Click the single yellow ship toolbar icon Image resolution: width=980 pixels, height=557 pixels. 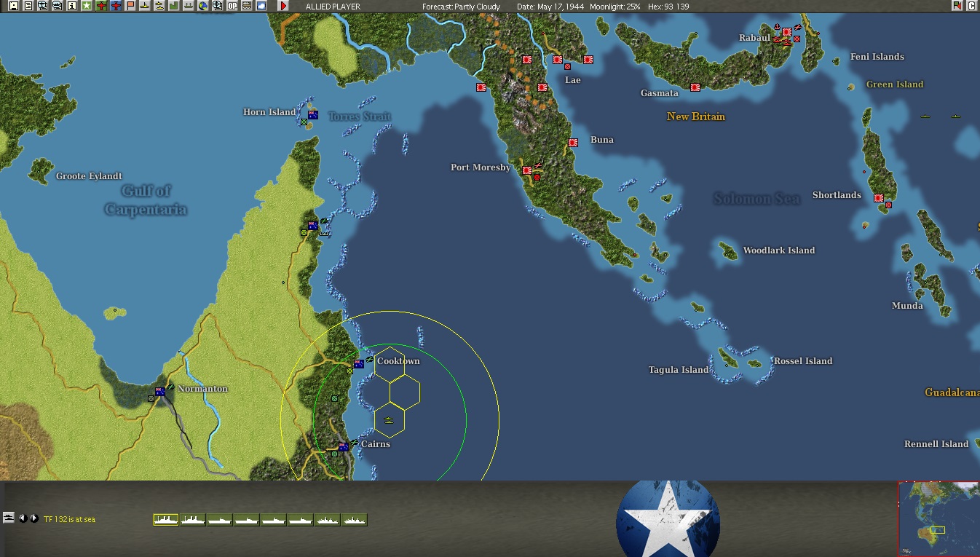coord(144,6)
